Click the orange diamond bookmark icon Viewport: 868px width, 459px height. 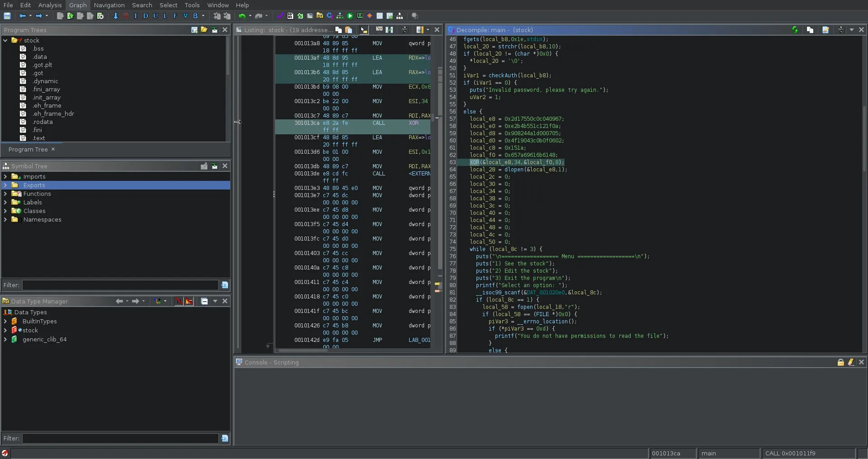tap(369, 16)
